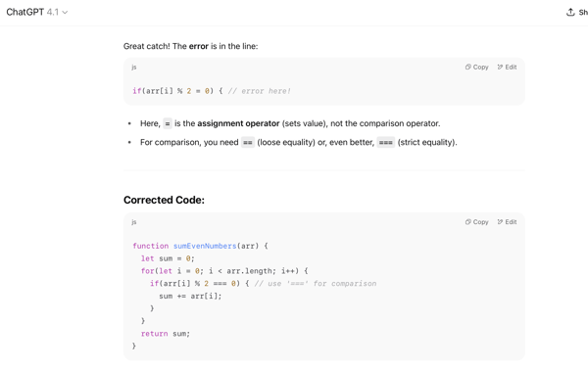Open the ChatGPT 4.1 model selector dropdown
This screenshot has width=588, height=371.
pos(37,12)
